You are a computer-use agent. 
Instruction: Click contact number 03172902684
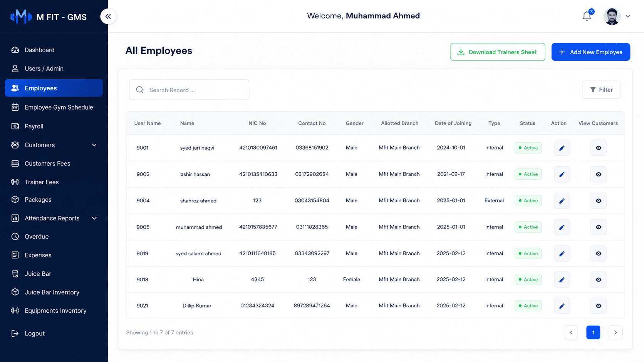click(x=312, y=174)
